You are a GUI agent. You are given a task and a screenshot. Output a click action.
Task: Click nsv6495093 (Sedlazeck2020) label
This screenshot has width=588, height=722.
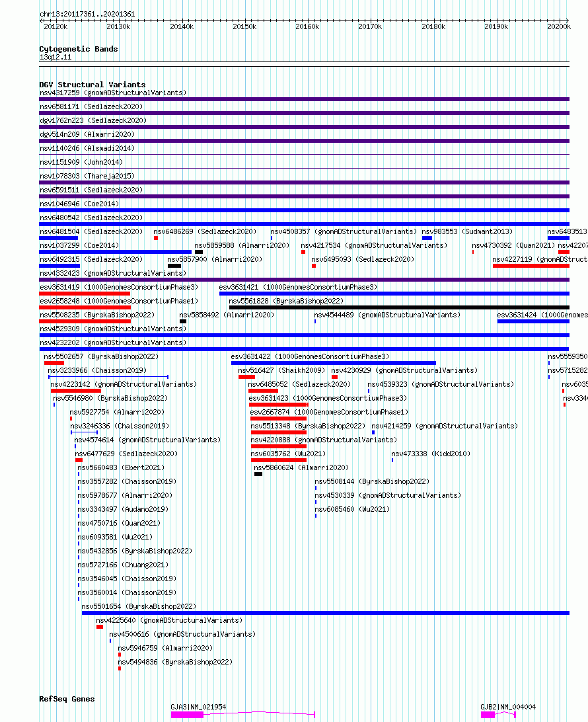[x=363, y=259]
